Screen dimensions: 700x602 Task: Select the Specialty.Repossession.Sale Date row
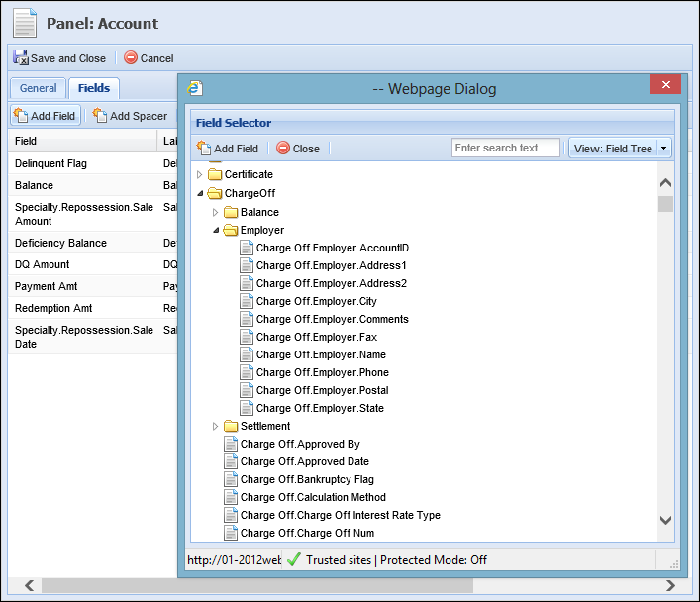pos(93,337)
